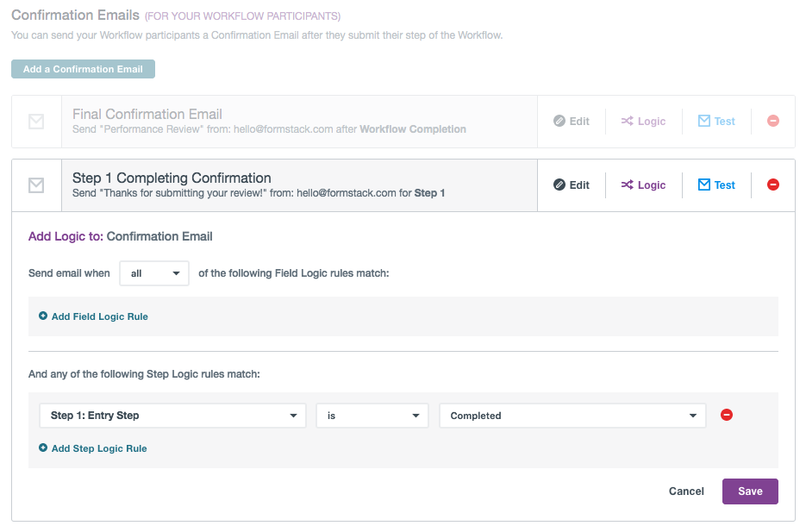Click the envelope icon for Step 1 Completing Confirmation

point(36,185)
